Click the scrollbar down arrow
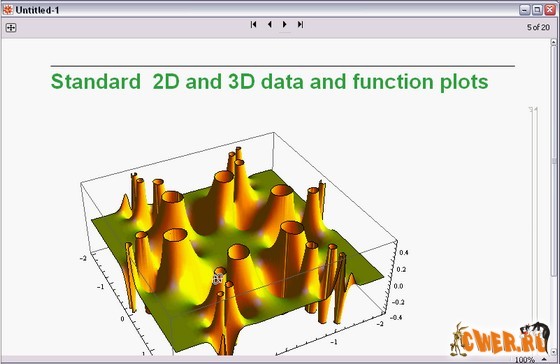The width and height of the screenshot is (560, 364). (554, 351)
